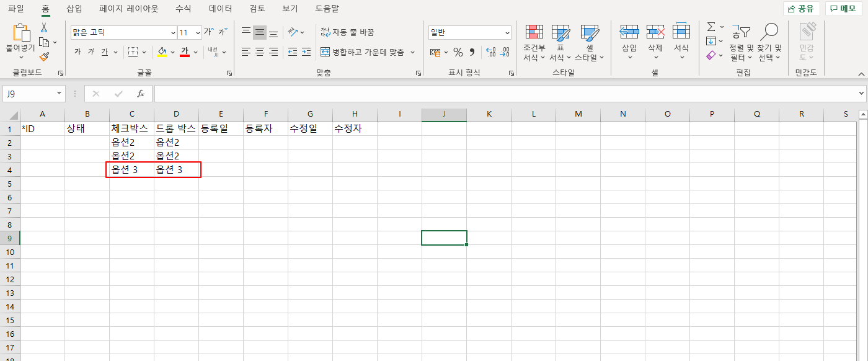The image size is (868, 361).
Task: Open 찾기 및 선택 magnifier tool
Action: point(769,43)
